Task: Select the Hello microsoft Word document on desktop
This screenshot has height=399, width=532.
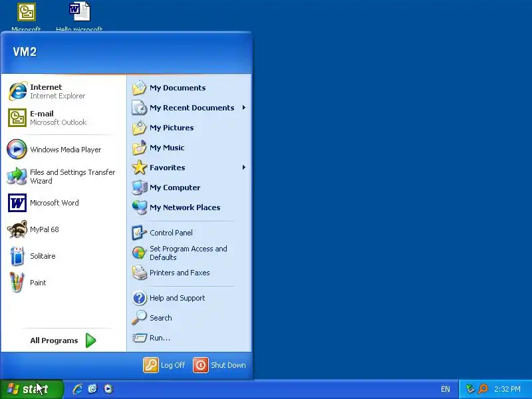Action: 79,16
